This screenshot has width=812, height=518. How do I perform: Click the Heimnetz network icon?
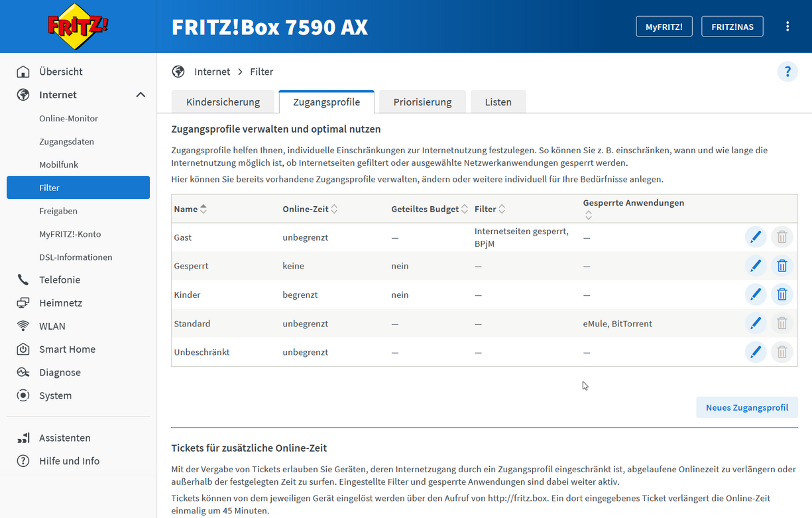click(23, 303)
